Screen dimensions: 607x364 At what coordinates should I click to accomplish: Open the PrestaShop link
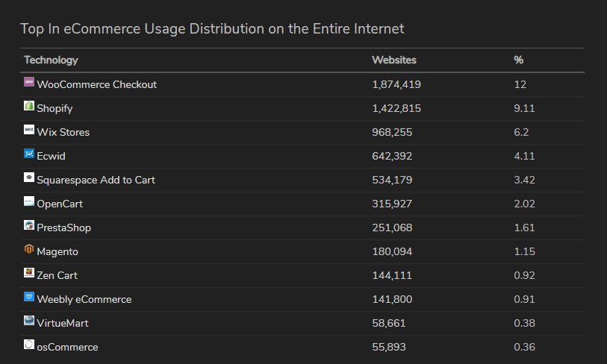pyautogui.click(x=64, y=228)
